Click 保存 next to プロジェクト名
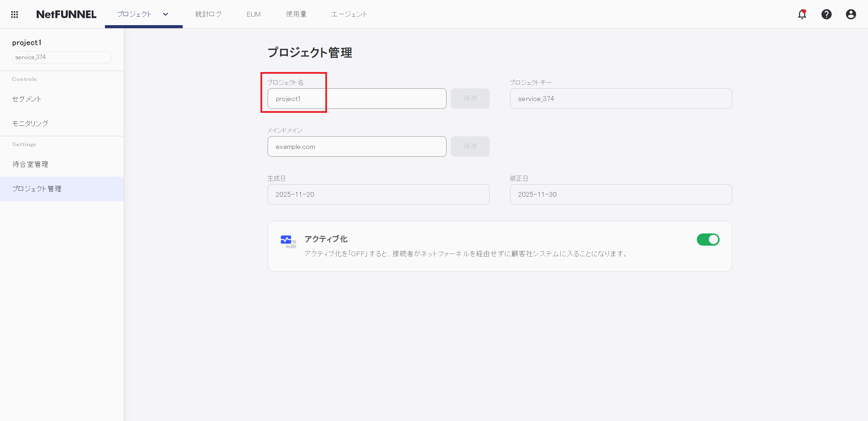Screen dimensions: 868x421 470,99
